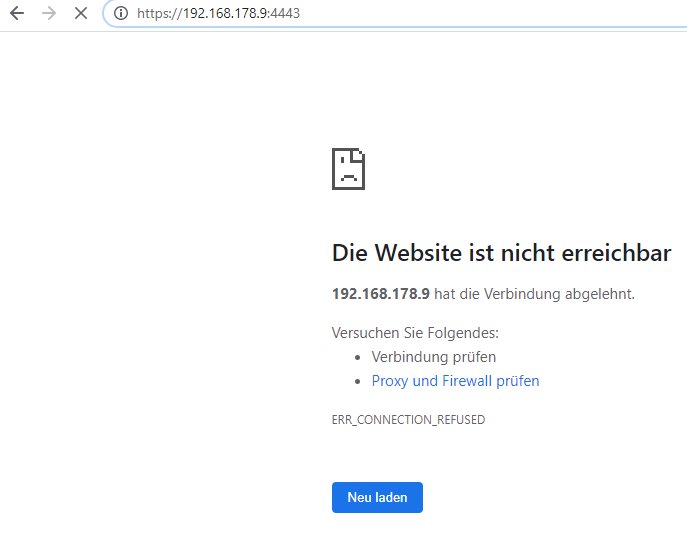Click the 'Neu laden' button
Image resolution: width=687 pixels, height=552 pixels.
click(x=377, y=497)
